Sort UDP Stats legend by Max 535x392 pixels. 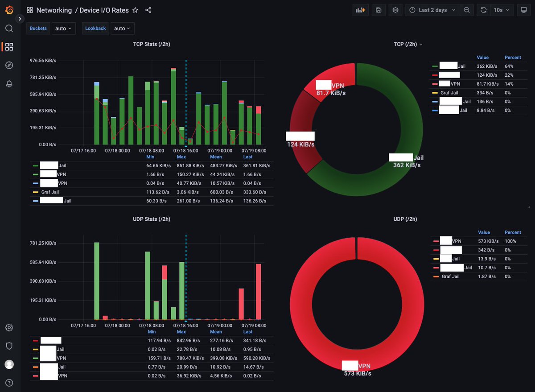click(181, 332)
